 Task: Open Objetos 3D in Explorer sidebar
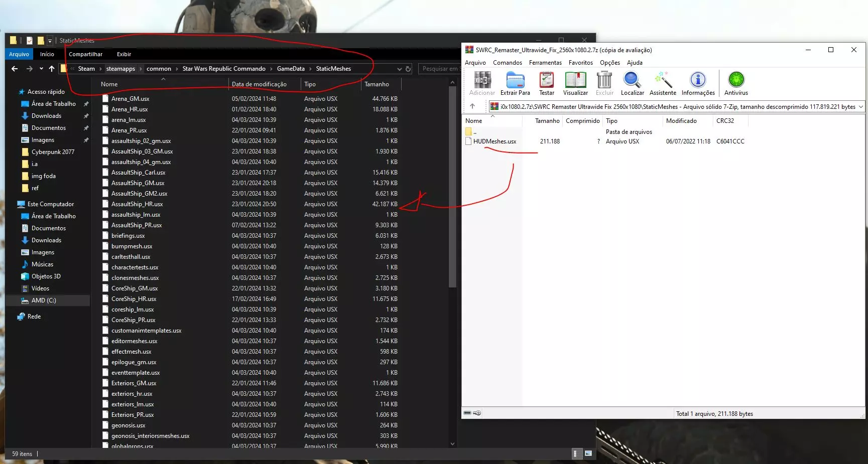46,276
